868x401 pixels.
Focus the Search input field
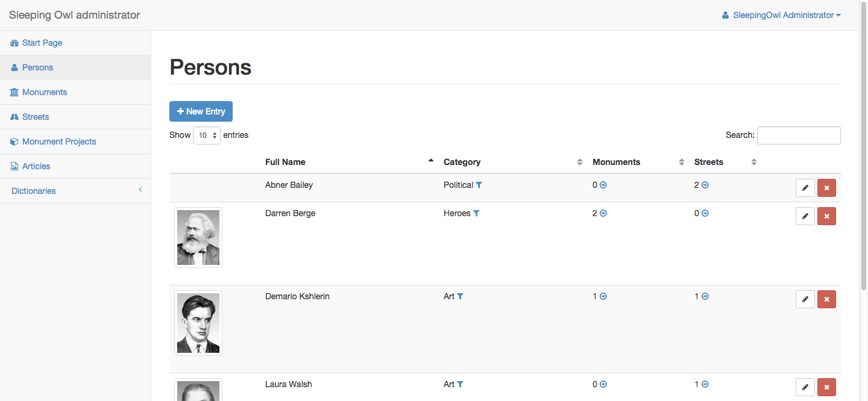799,135
